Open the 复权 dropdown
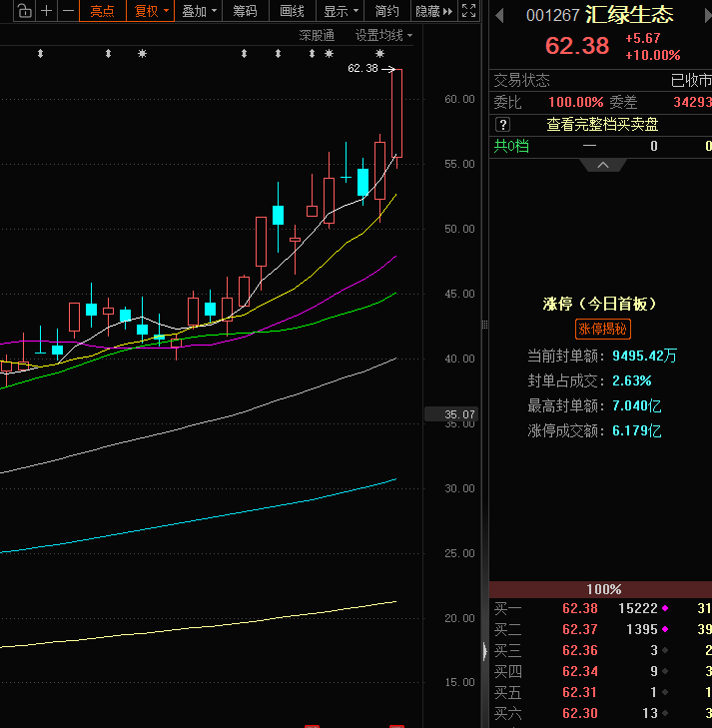 [x=151, y=11]
